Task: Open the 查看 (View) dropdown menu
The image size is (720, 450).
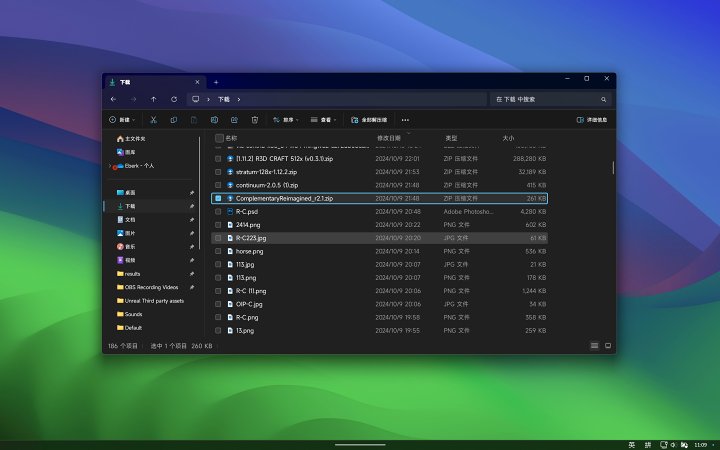Action: click(x=324, y=120)
